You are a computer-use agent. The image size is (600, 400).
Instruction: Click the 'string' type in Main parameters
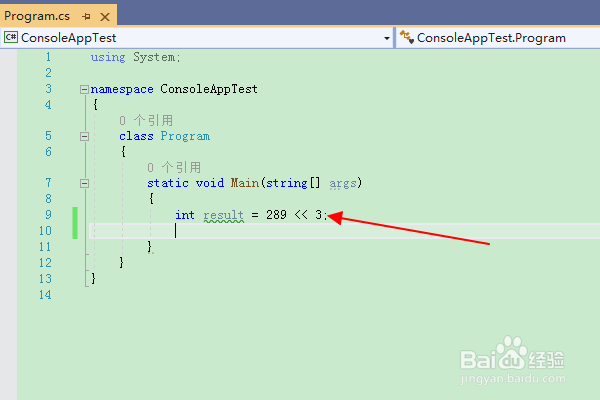[287, 183]
